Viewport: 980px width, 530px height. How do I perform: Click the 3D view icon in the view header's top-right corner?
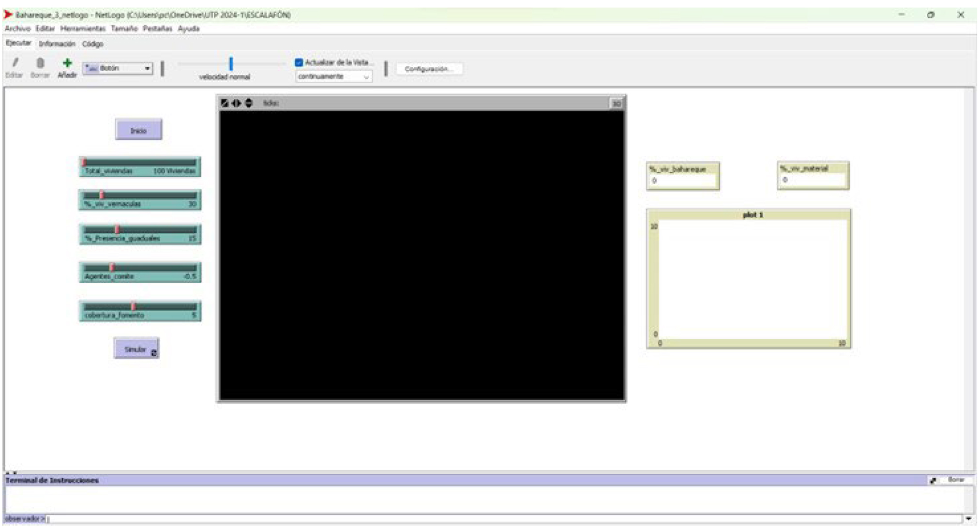616,104
